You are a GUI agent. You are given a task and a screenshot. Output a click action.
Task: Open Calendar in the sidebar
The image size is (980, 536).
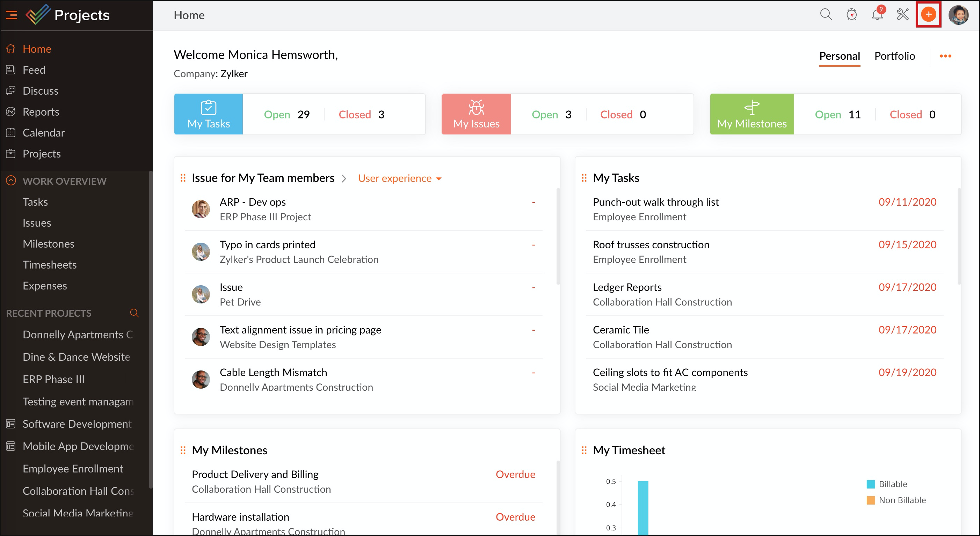(43, 133)
